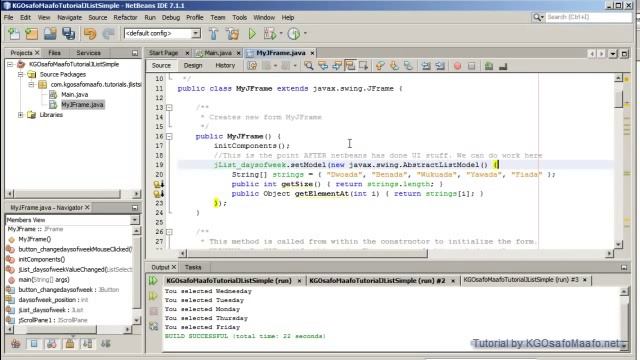Viewport: 640px width, 360px height.
Task: Open the Window menu
Action: tap(264, 18)
